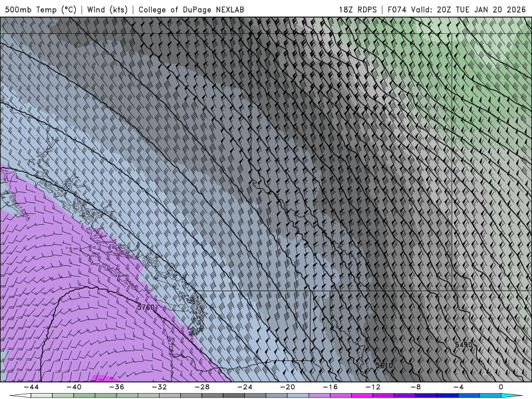Click the "F074" forecast hour text
Image resolution: width=532 pixels, height=399 pixels.
click(x=397, y=9)
